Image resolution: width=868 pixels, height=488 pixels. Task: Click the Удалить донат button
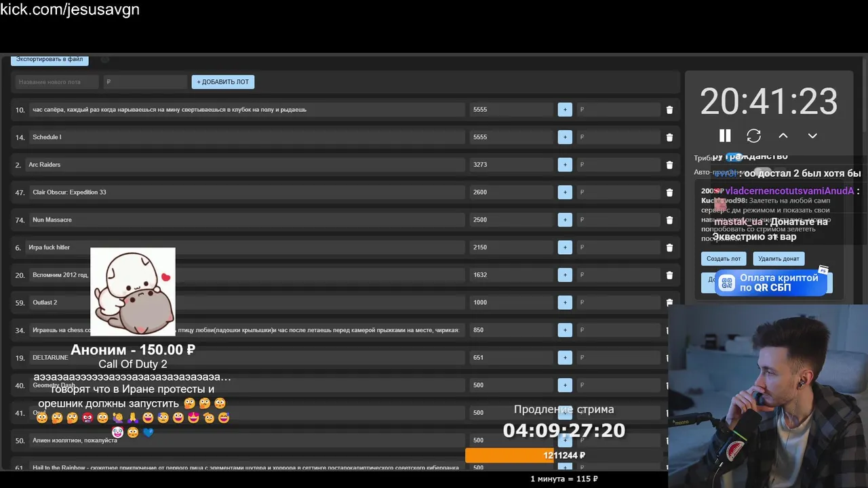click(x=778, y=259)
